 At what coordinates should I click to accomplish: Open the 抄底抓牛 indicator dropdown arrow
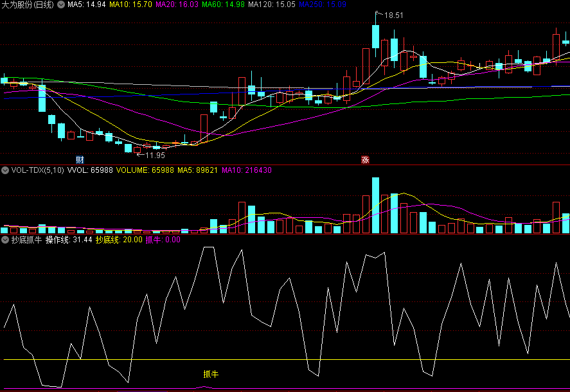coord(5,240)
